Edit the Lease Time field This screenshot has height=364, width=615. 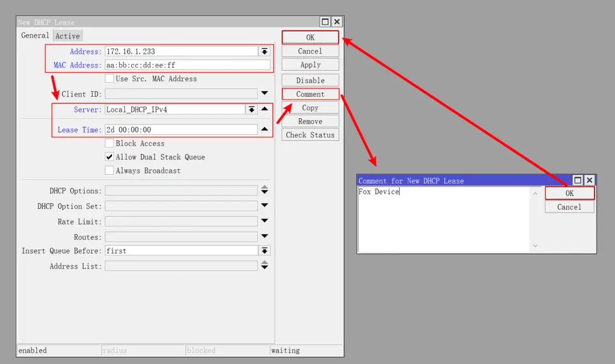(x=181, y=130)
